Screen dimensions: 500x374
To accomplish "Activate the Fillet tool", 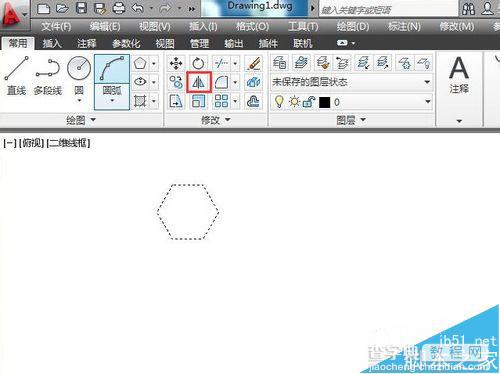I will tap(221, 82).
